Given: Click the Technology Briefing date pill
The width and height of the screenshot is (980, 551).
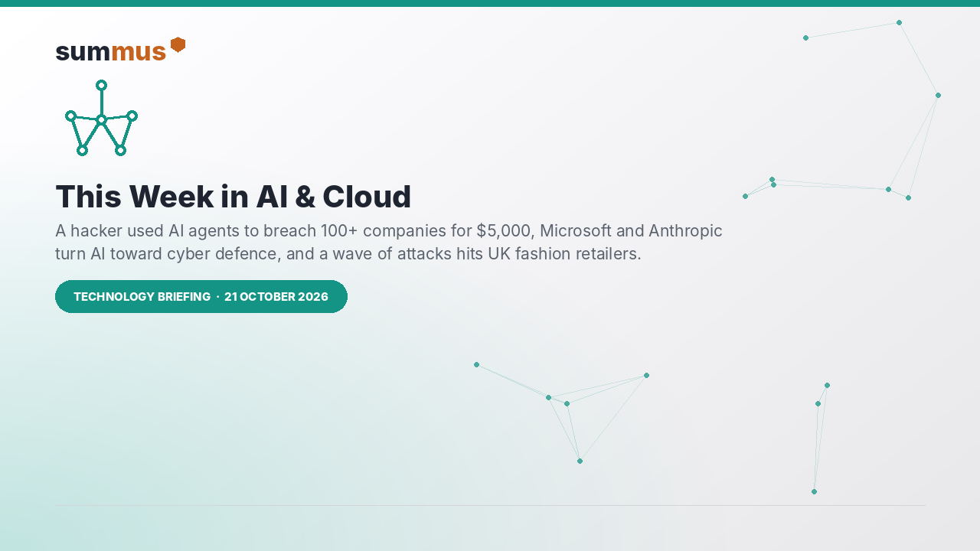Looking at the screenshot, I should (201, 296).
